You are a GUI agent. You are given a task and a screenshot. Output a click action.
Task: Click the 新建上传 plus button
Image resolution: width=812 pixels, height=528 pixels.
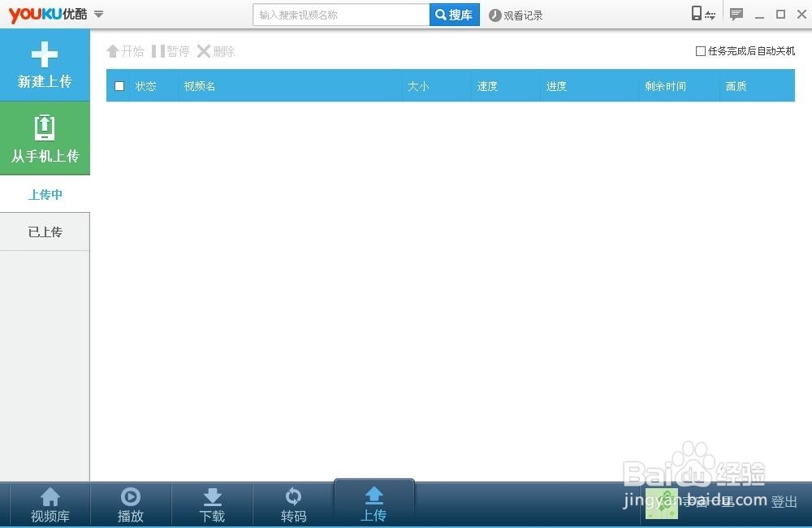point(45,65)
